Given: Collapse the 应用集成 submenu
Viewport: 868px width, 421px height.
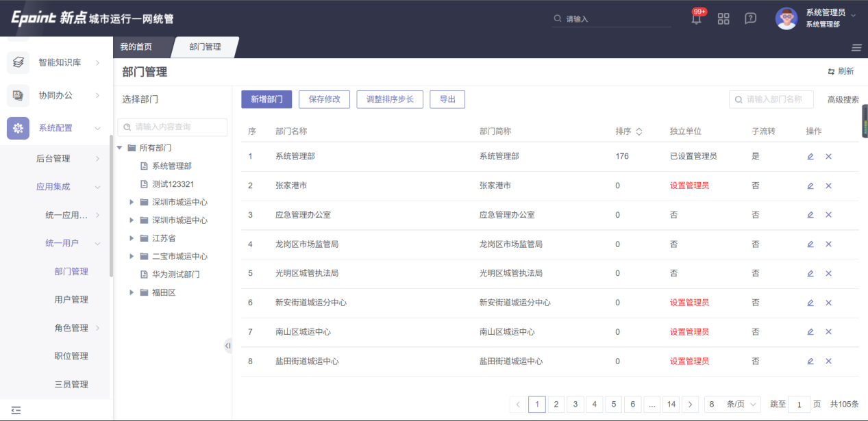Looking at the screenshot, I should click(98, 187).
